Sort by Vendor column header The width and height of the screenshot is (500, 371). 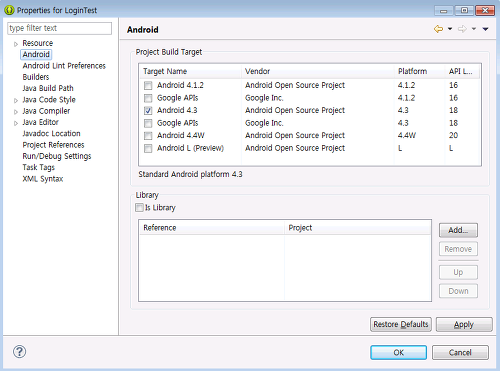[x=318, y=71]
